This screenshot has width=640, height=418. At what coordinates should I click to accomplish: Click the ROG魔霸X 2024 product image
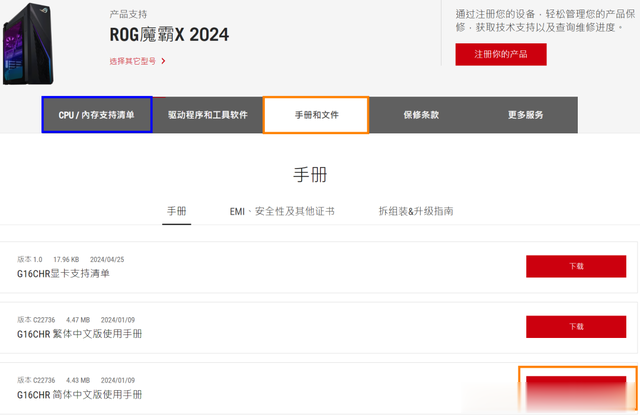coord(28,44)
